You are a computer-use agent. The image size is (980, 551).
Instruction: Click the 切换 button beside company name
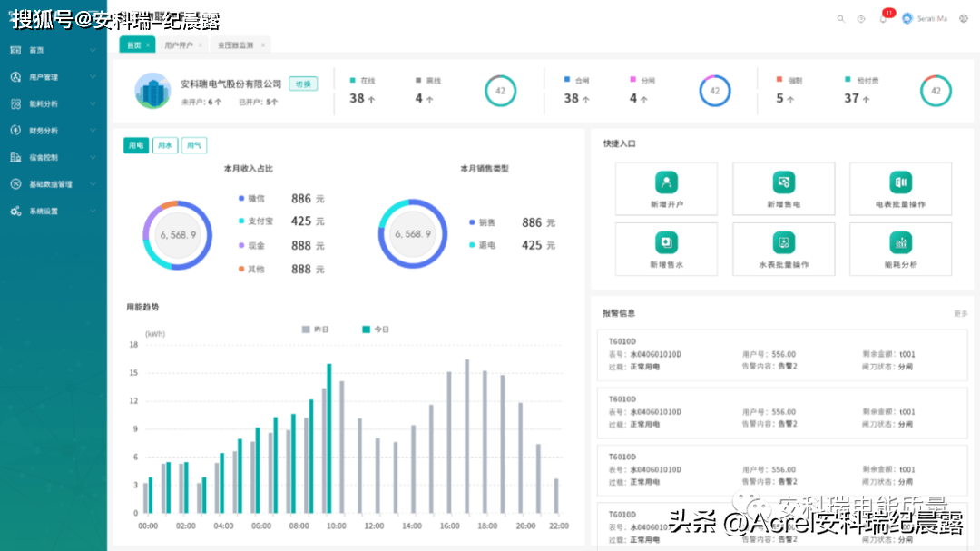click(x=303, y=84)
